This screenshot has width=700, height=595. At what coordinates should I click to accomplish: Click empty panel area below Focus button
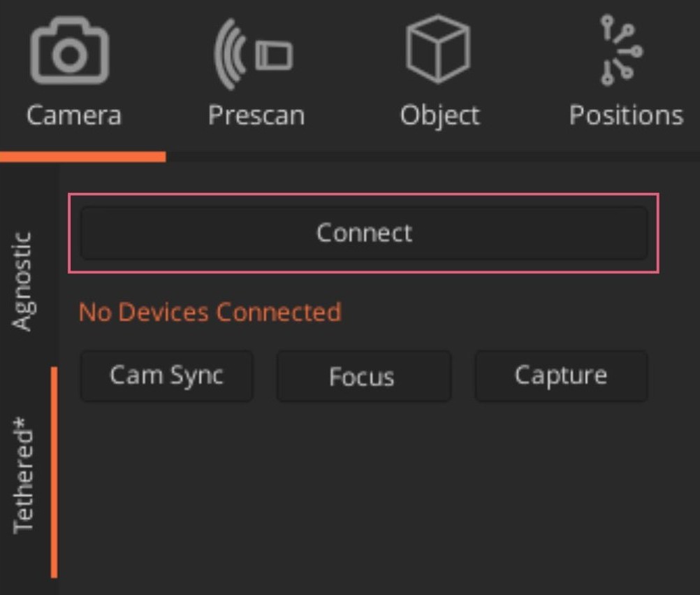click(362, 489)
